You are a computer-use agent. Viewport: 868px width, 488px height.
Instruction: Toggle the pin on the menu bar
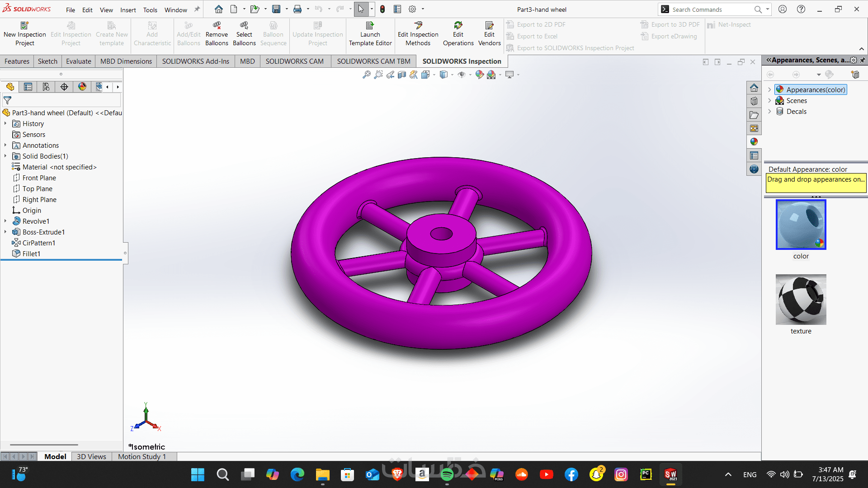[x=197, y=9]
